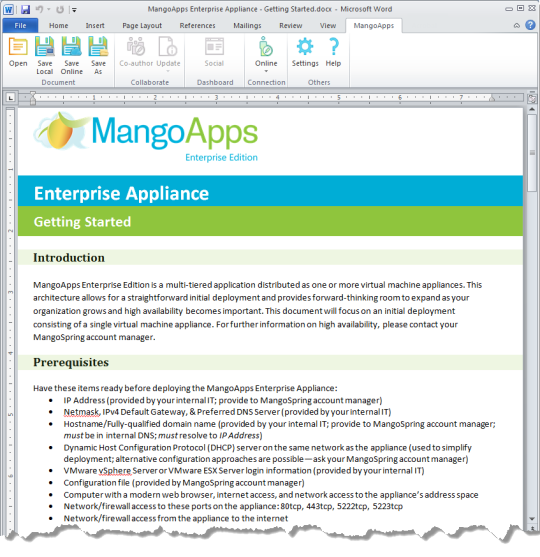Click the Redo icon in Quick Access Toolbar
540x557 pixels.
(x=60, y=10)
